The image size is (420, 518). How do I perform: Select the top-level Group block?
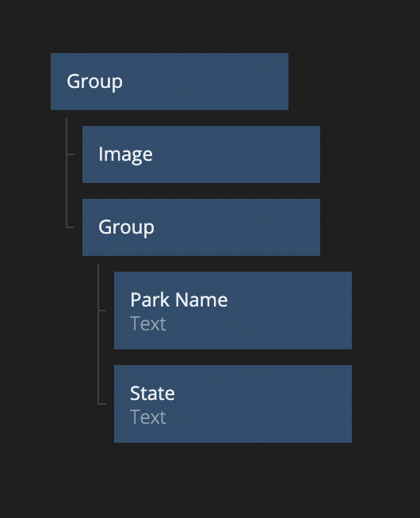pyautogui.click(x=170, y=82)
